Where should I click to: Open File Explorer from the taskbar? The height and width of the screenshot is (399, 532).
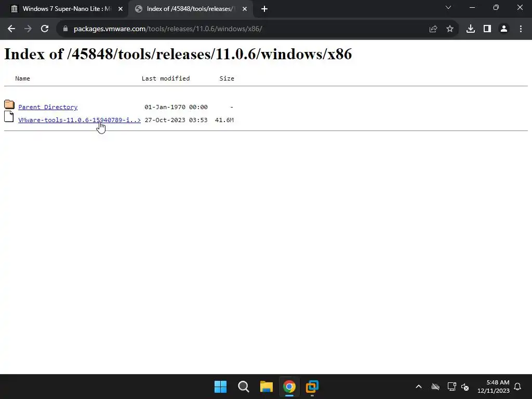tap(267, 387)
